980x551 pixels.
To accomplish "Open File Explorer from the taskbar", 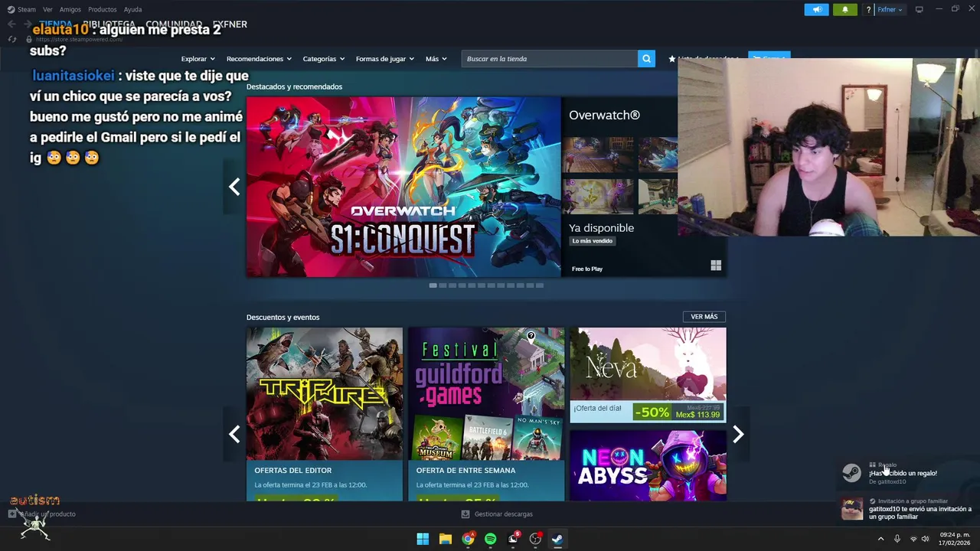I will 446,539.
